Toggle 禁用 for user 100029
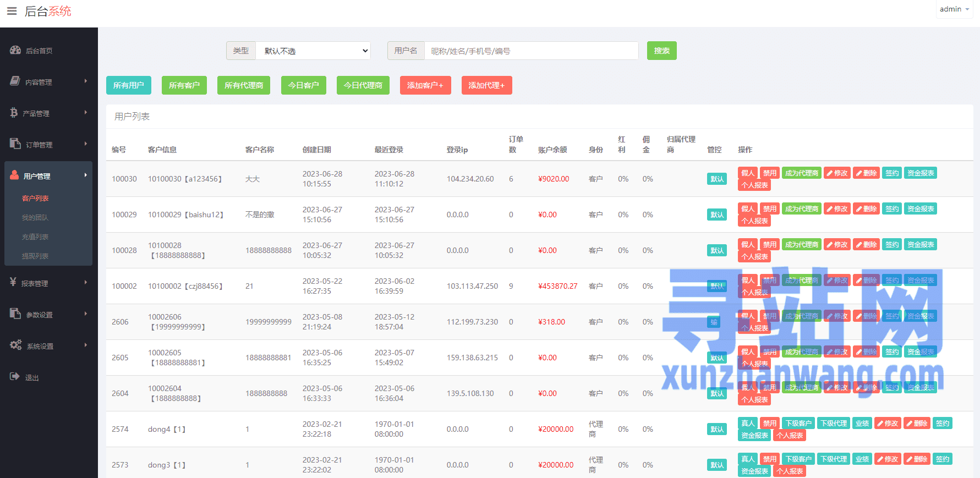 770,209
